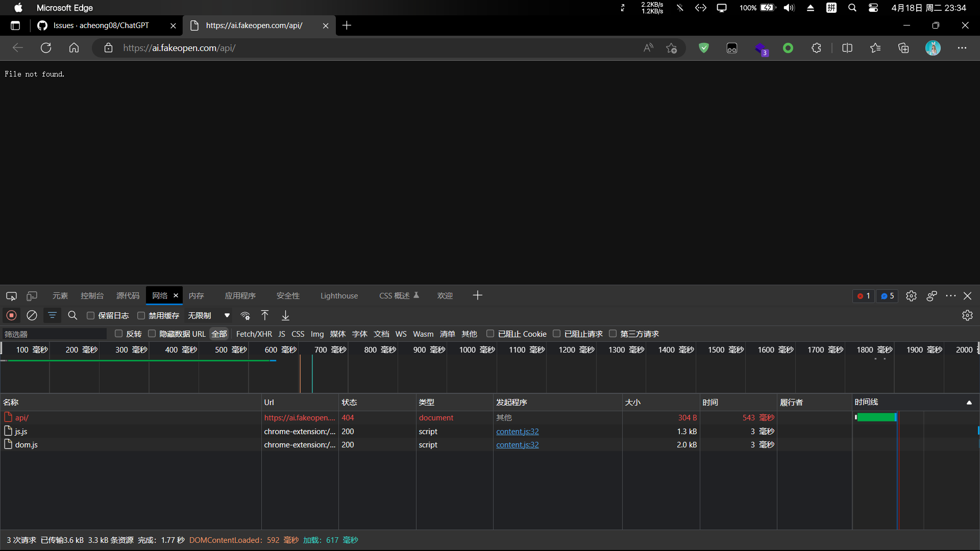Check the 禁用缓存 checkbox
Viewport: 980px width, 551px height.
point(141,316)
